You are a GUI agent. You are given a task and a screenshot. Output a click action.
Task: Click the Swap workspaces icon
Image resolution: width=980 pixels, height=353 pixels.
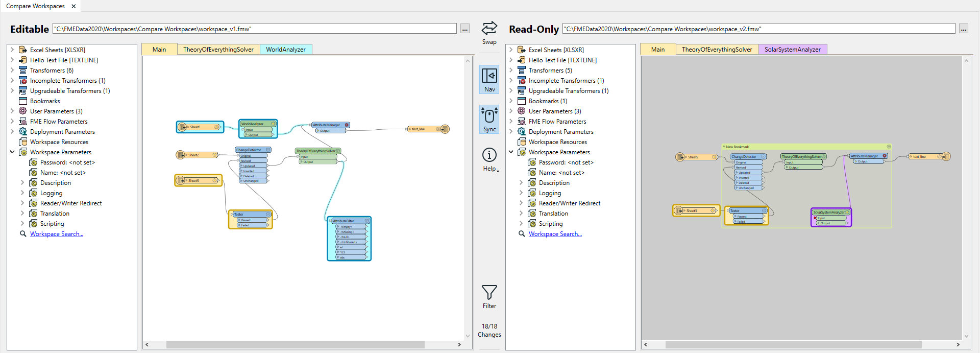(x=489, y=29)
